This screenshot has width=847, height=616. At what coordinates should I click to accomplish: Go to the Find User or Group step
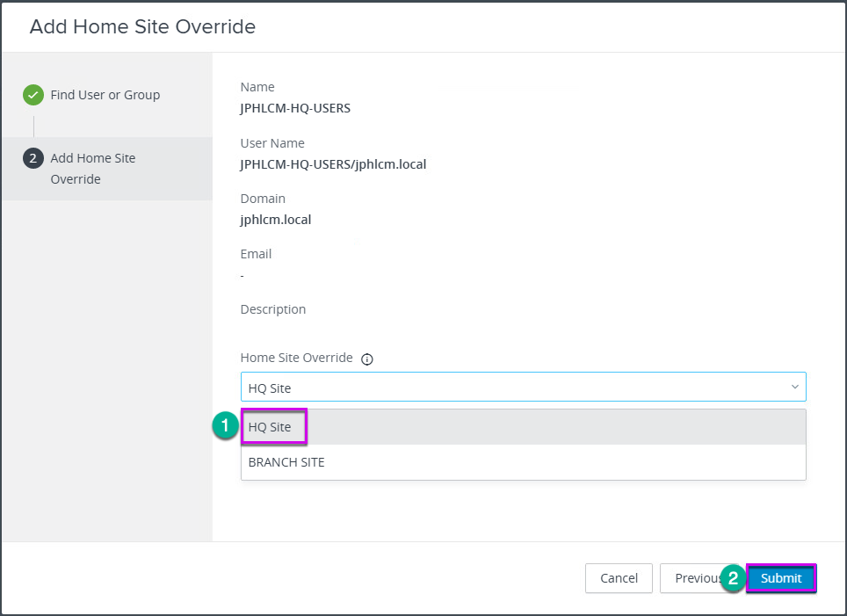[x=105, y=95]
